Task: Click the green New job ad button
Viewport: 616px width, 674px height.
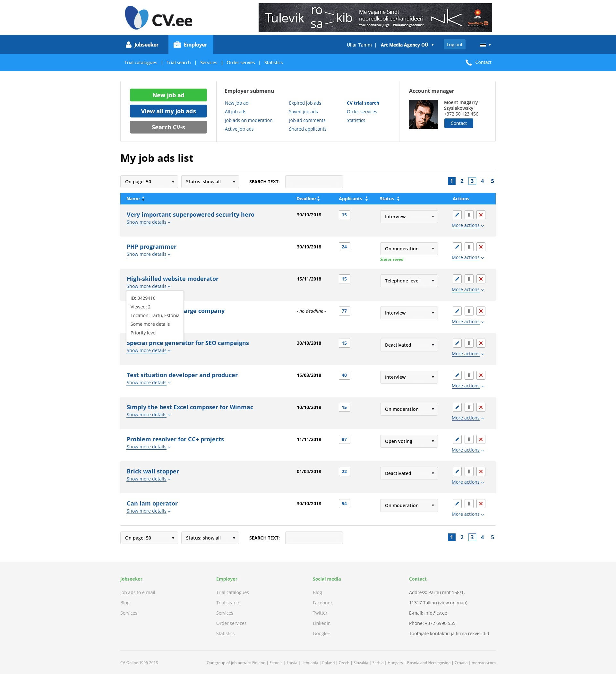Action: point(168,95)
